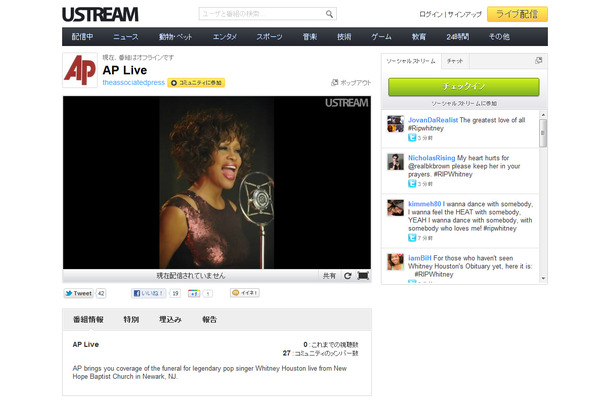The image size is (610, 400).
Task: Open the 24時間 navigation item
Action: point(458,37)
